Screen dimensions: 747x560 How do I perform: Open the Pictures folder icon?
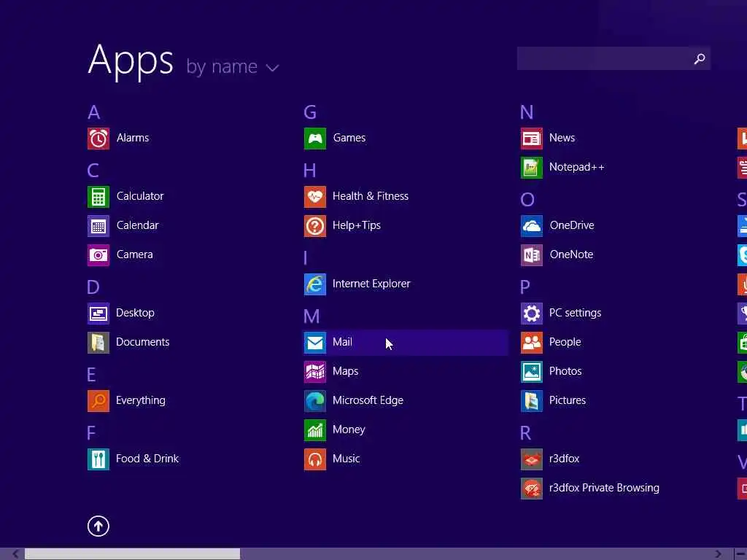pos(532,401)
